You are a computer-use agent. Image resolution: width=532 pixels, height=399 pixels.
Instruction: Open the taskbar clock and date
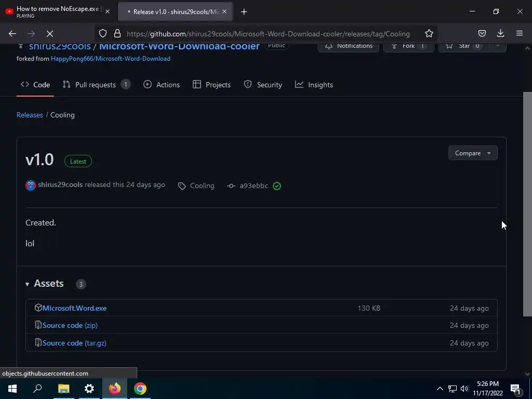click(487, 389)
